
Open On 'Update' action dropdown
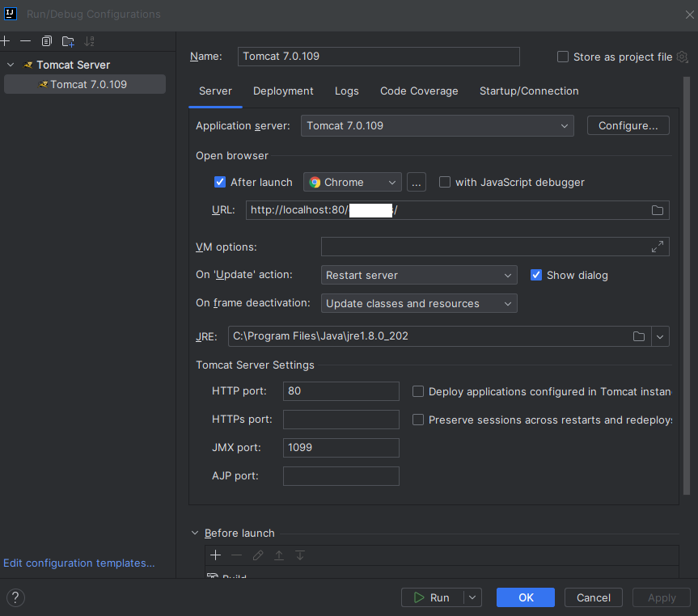click(x=419, y=275)
